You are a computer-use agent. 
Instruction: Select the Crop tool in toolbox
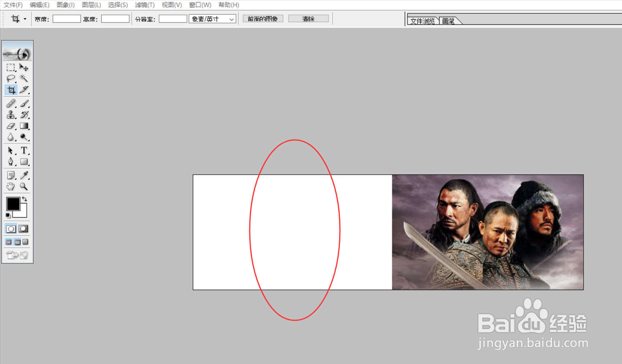coord(11,90)
